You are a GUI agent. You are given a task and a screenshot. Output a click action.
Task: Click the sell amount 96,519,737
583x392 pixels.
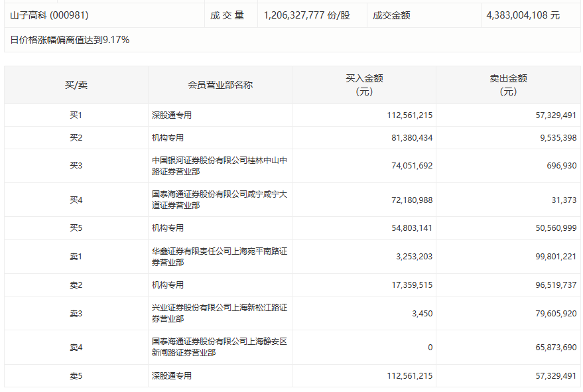[x=556, y=285]
